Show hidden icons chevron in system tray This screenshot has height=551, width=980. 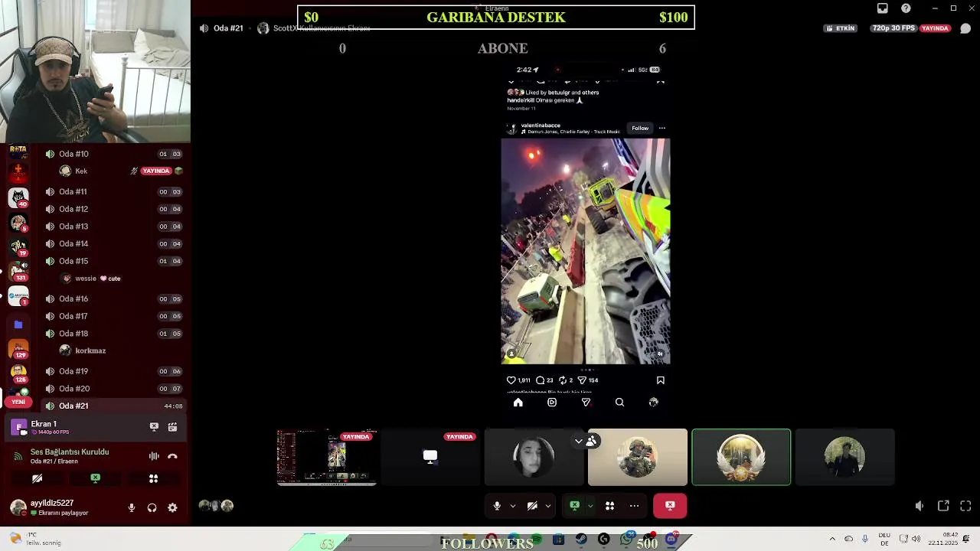[x=832, y=539]
